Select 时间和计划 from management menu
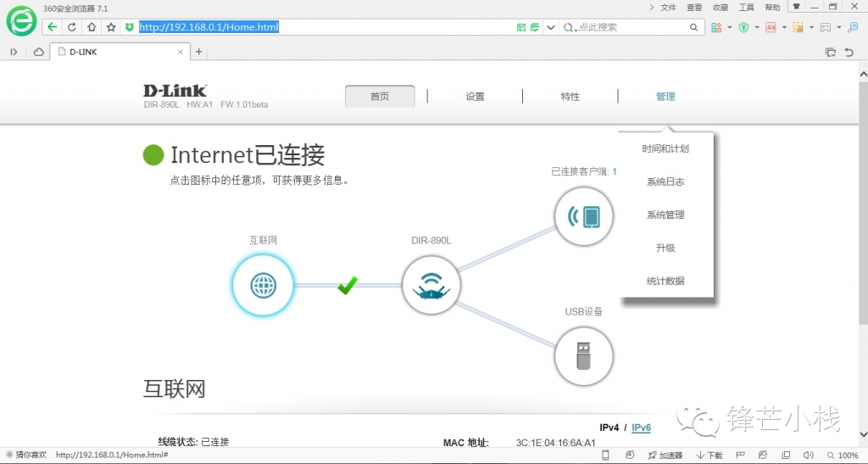The image size is (868, 464). [x=665, y=148]
